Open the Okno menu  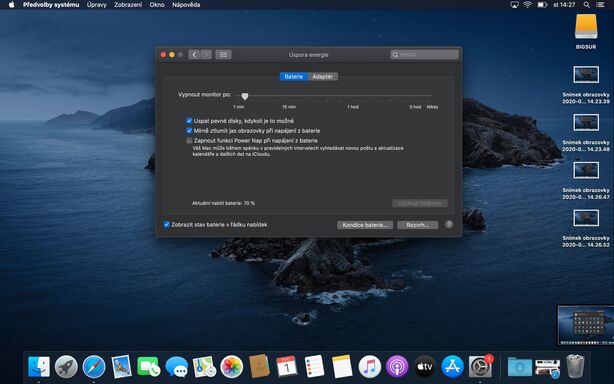coord(157,5)
